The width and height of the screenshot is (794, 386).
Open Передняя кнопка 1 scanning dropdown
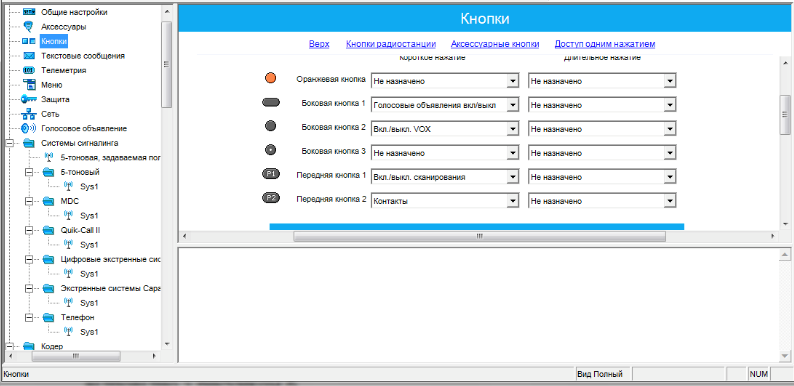tap(512, 177)
